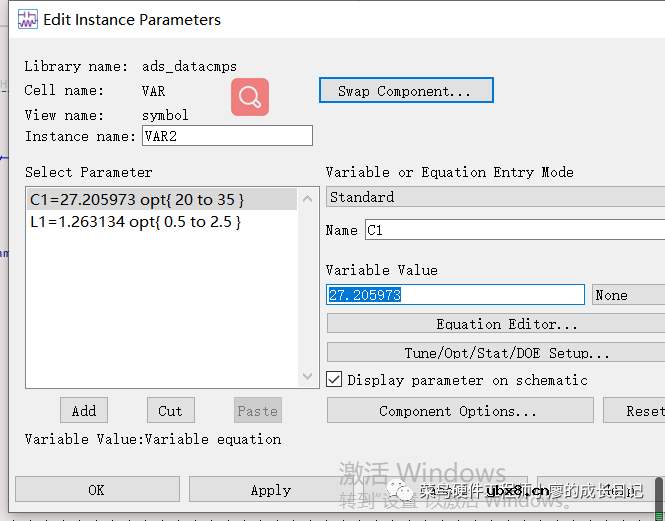Select the L1=1.263134 parameter in list

tap(135, 222)
